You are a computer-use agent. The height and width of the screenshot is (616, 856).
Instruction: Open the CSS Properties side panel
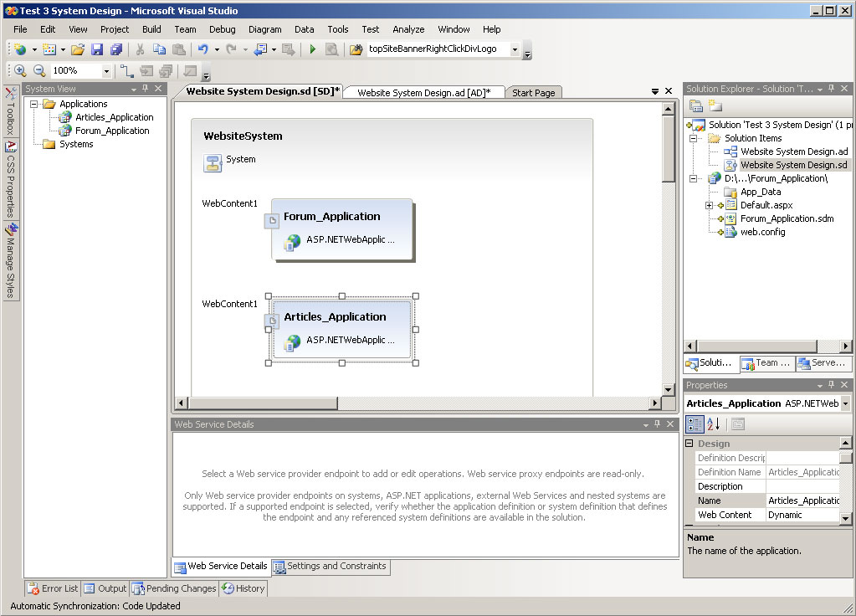coord(10,179)
